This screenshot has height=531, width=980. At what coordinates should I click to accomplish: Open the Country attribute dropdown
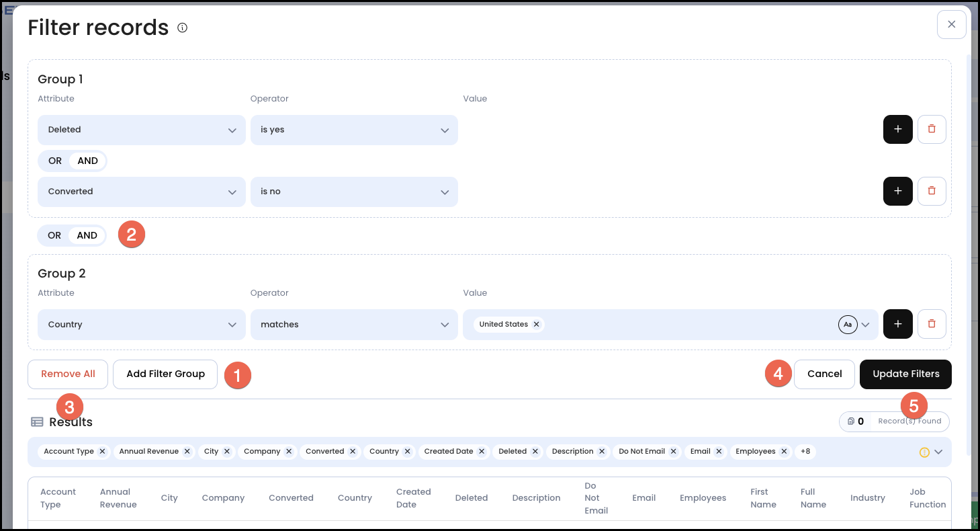(x=142, y=325)
